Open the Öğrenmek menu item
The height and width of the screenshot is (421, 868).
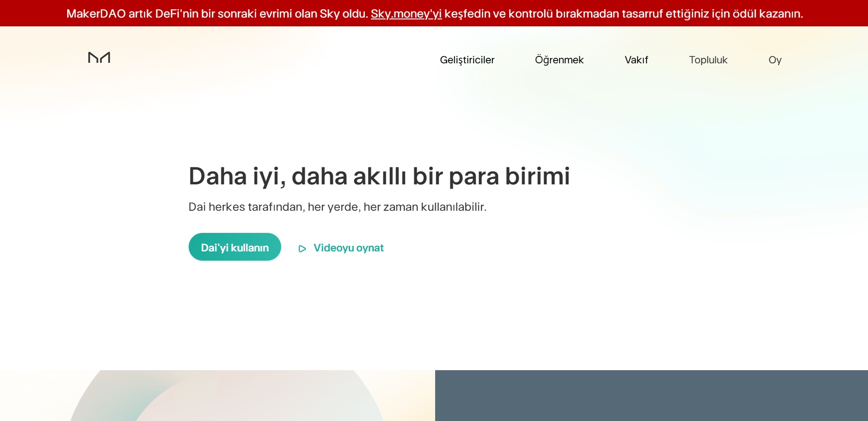pos(559,60)
